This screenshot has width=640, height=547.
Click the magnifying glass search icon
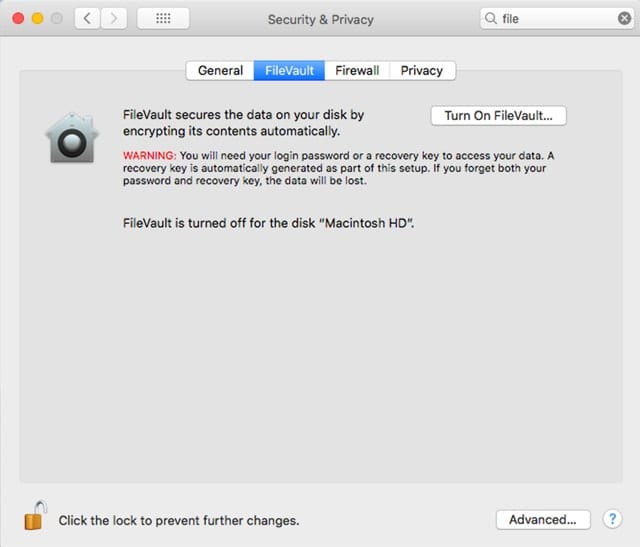pos(491,18)
